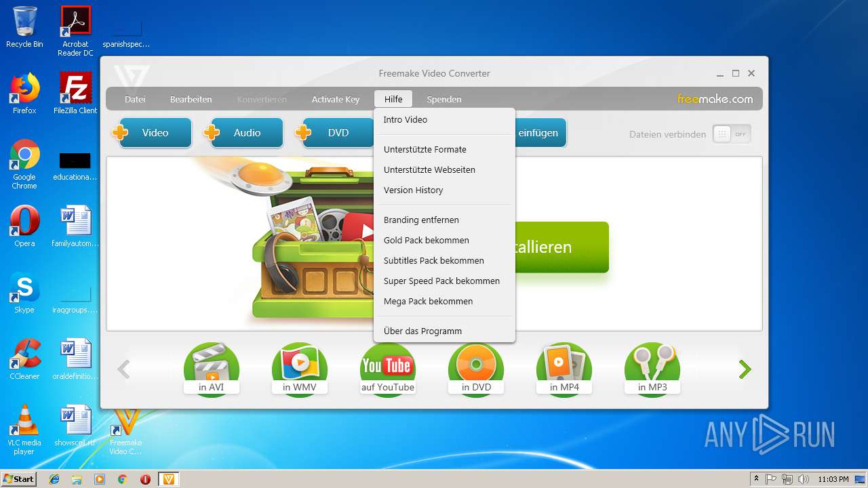Open Windows Media Player taskbar icon
This screenshot has height=488, width=868.
pos(100,479)
